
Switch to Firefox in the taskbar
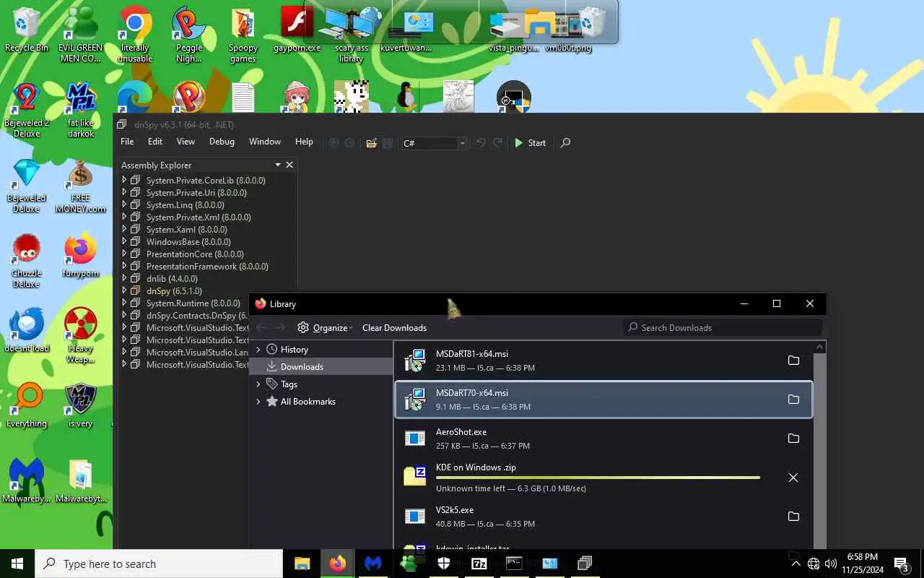coord(337,564)
